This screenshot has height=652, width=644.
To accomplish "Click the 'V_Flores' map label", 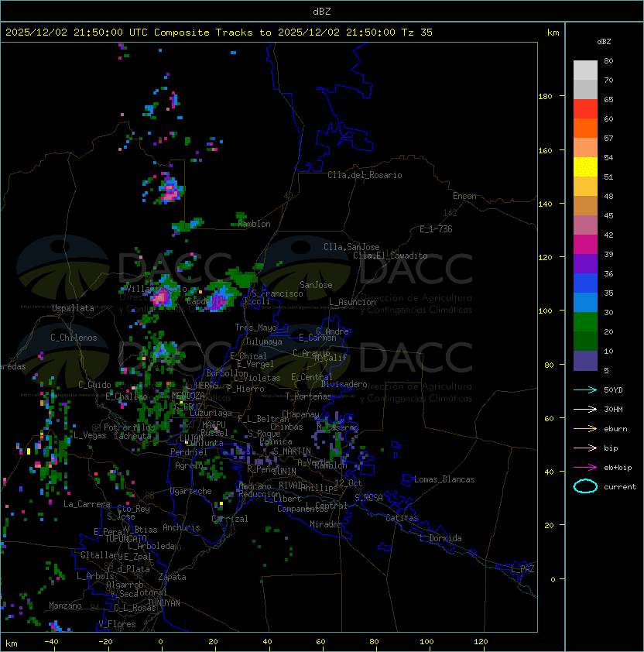I will click(x=117, y=624).
